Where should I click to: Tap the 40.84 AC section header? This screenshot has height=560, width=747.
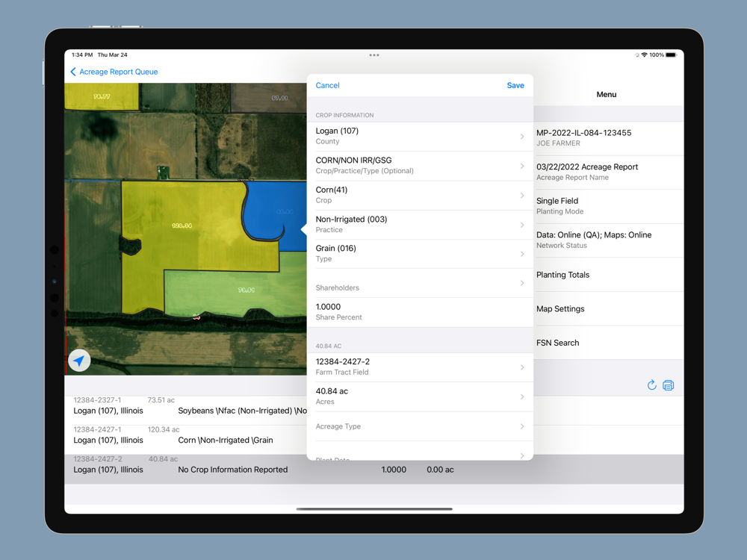tap(328, 346)
